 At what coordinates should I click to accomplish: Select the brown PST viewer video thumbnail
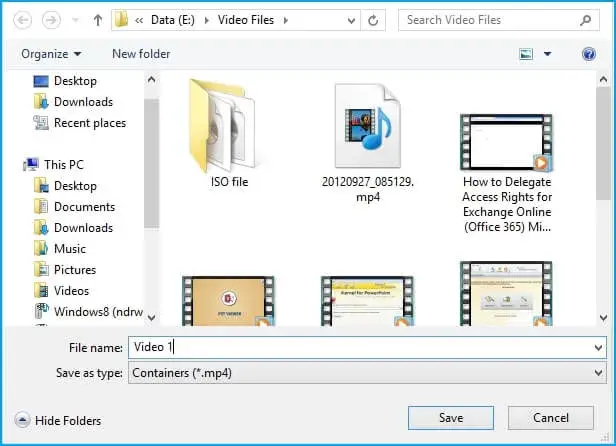(228, 301)
